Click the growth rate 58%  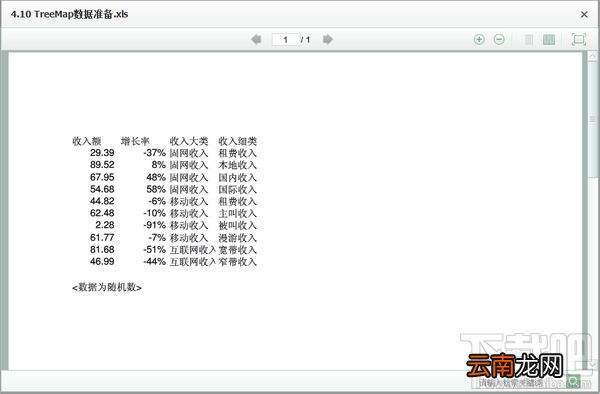point(156,189)
